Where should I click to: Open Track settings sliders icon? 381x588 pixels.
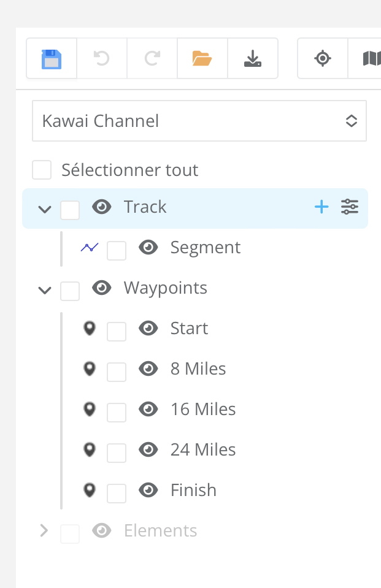coord(350,207)
